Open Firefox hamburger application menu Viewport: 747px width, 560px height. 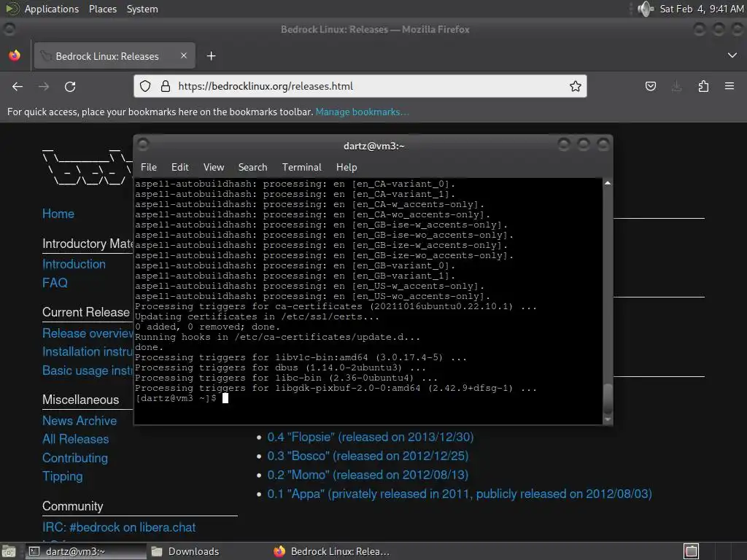click(729, 86)
